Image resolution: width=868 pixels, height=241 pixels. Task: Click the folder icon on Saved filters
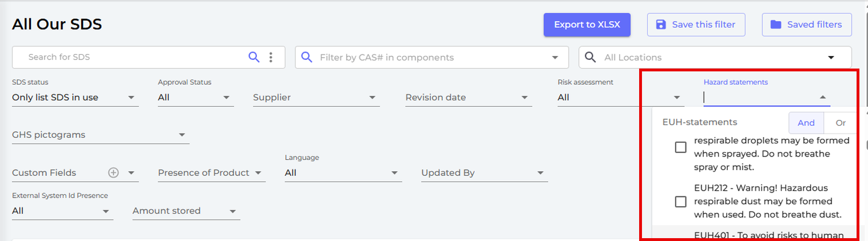pos(776,25)
